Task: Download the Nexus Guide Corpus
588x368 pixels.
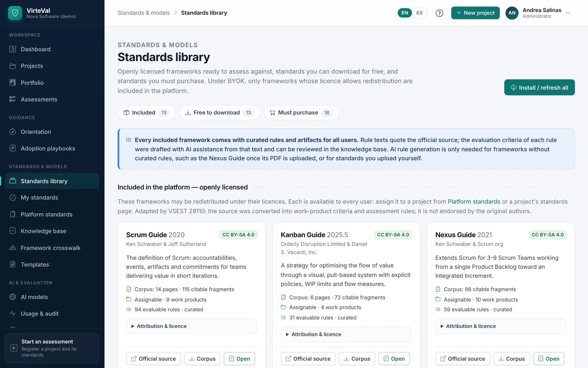Action: pos(511,359)
